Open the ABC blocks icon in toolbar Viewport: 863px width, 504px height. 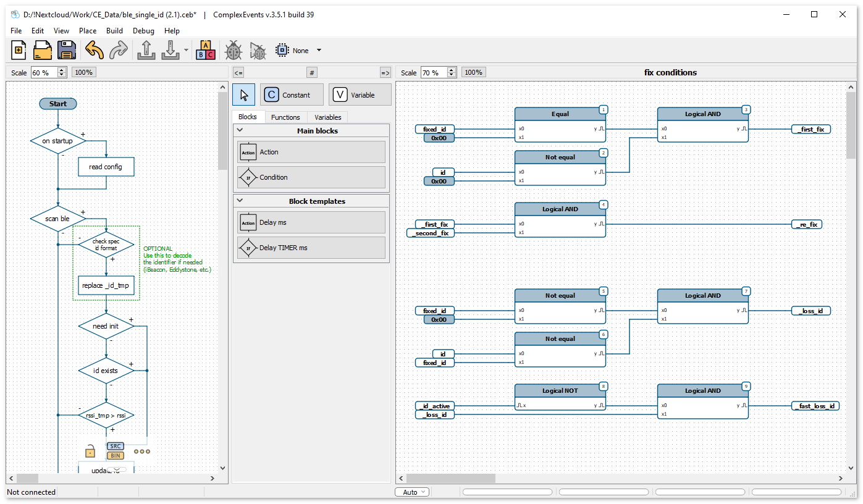[x=206, y=50]
